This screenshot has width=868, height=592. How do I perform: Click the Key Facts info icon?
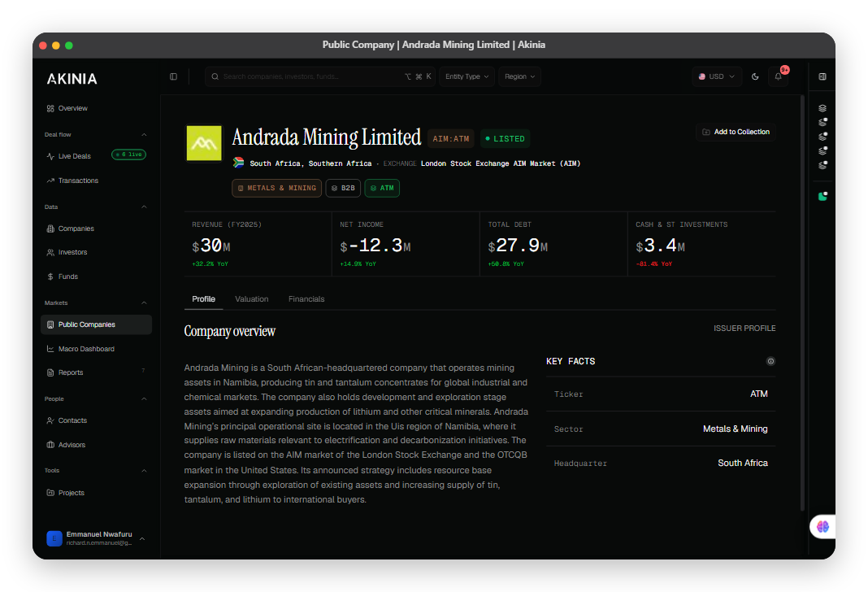click(770, 361)
